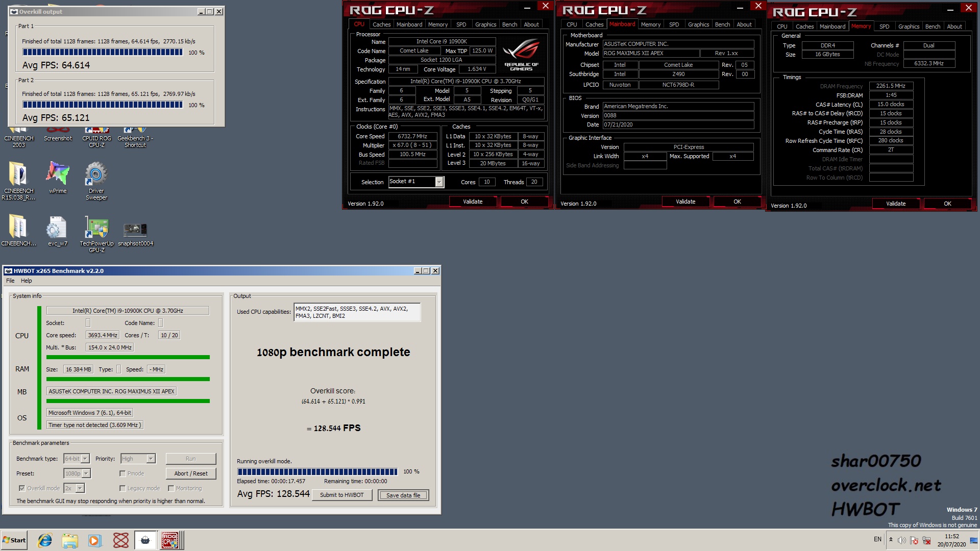Toggle the Pmode checkbox
This screenshot has height=551, width=980.
click(x=122, y=473)
